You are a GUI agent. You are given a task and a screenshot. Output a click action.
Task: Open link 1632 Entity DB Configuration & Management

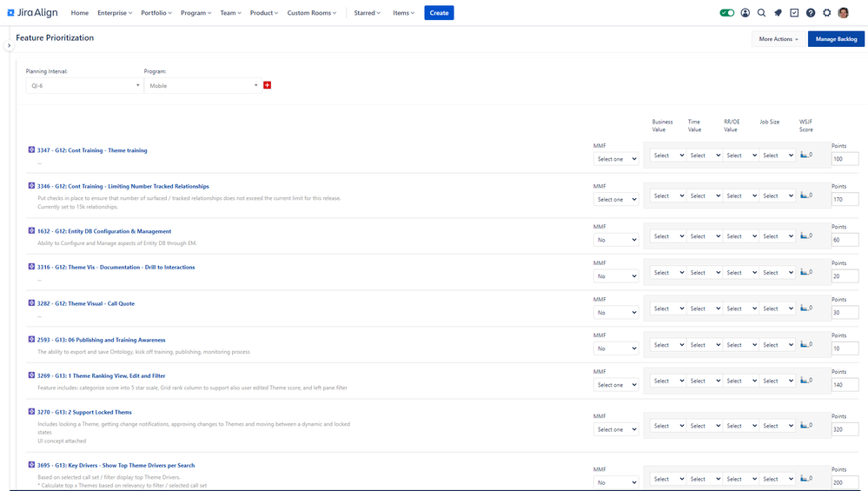point(104,231)
